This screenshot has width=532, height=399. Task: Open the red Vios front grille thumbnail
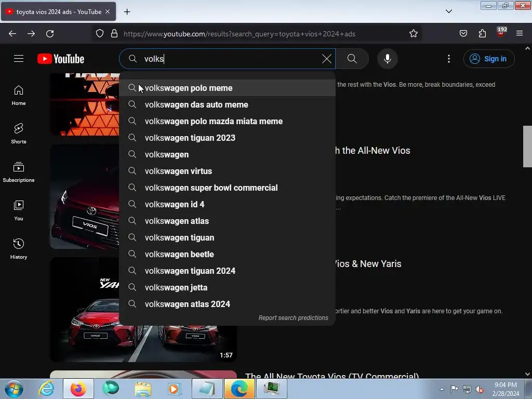pyautogui.click(x=85, y=197)
